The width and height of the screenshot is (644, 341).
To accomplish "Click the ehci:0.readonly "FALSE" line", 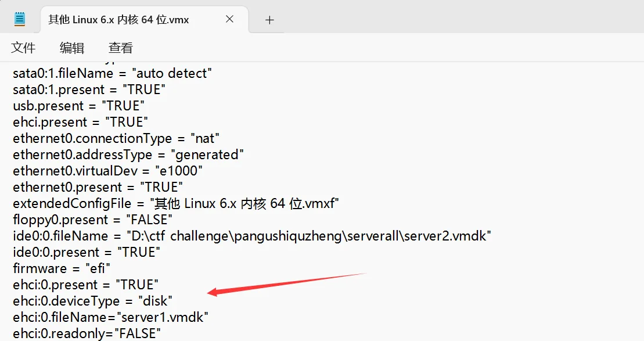I will pyautogui.click(x=87, y=333).
